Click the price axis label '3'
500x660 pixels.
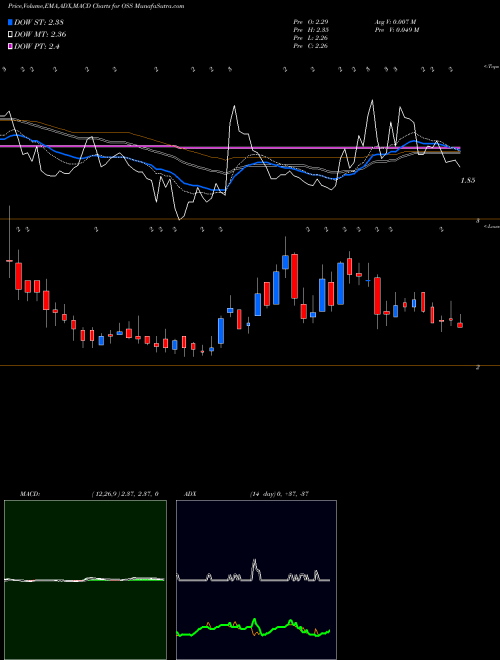tap(478, 220)
